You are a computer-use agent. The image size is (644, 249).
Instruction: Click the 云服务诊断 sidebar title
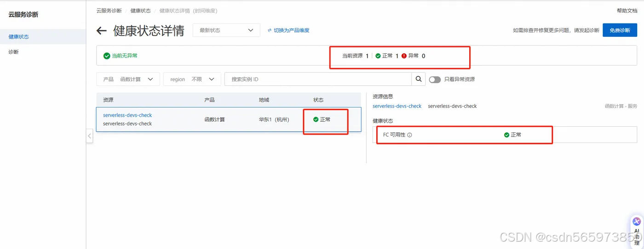coord(23,15)
